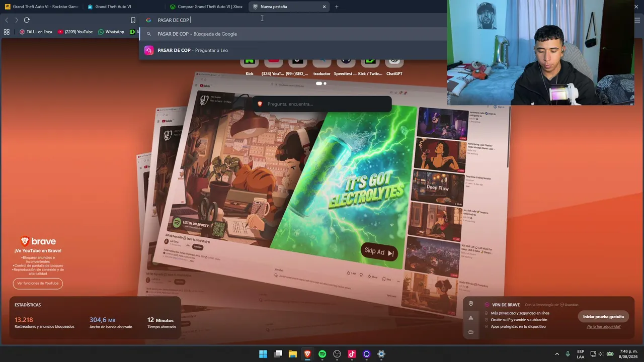Open the Kick shortcut tile
The height and width of the screenshot is (362, 644).
(250, 66)
